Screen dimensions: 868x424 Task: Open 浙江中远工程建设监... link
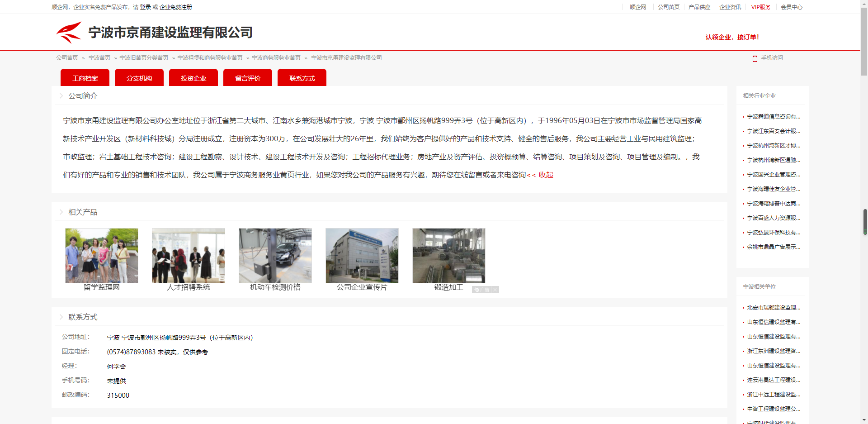774,395
